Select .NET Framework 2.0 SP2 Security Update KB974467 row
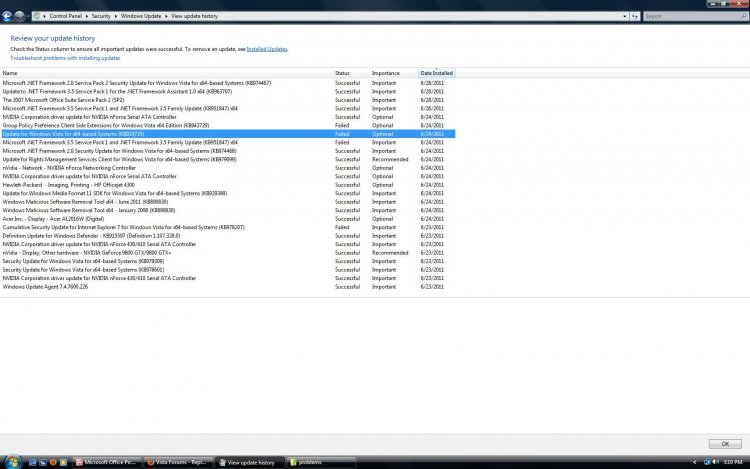 click(x=228, y=83)
